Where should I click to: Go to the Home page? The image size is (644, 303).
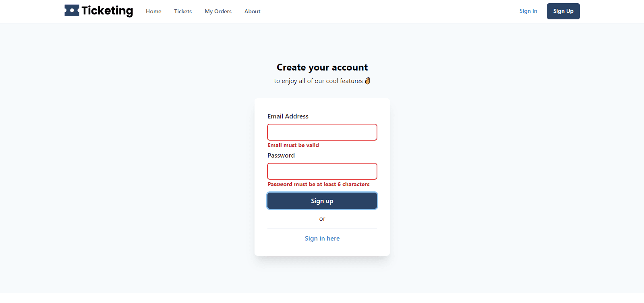[153, 11]
